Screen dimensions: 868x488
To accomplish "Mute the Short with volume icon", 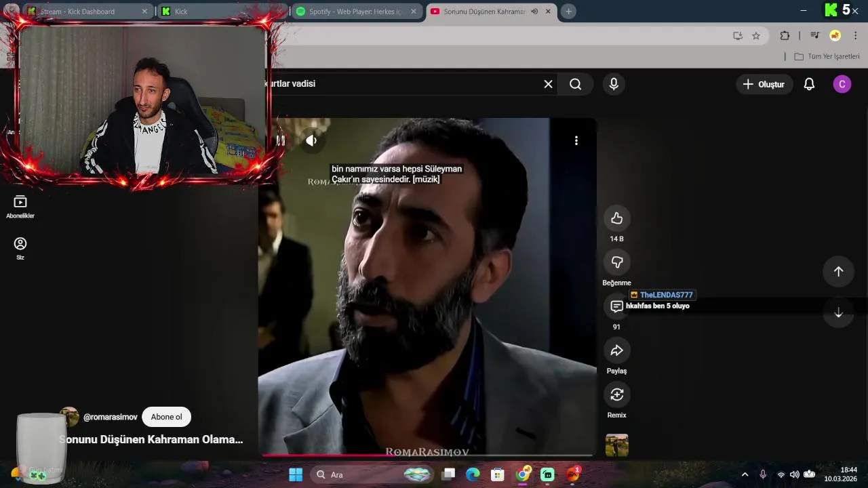I will pyautogui.click(x=311, y=140).
